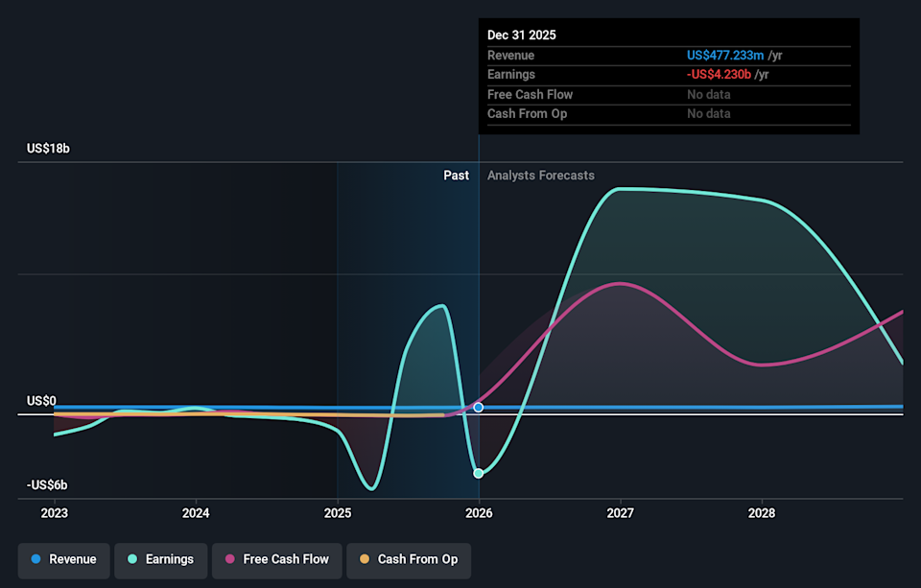Toggle Cash From Op legend button

[x=409, y=559]
